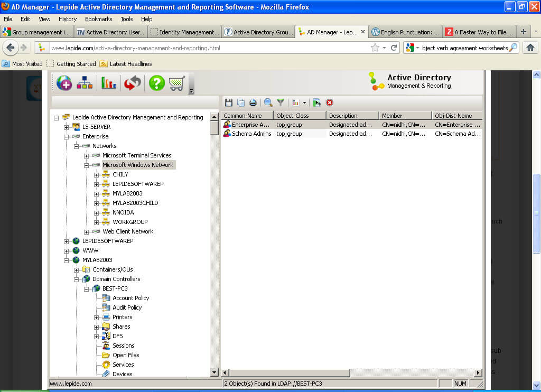Collapse the Enterprise tree node
541x392 pixels.
coord(66,137)
